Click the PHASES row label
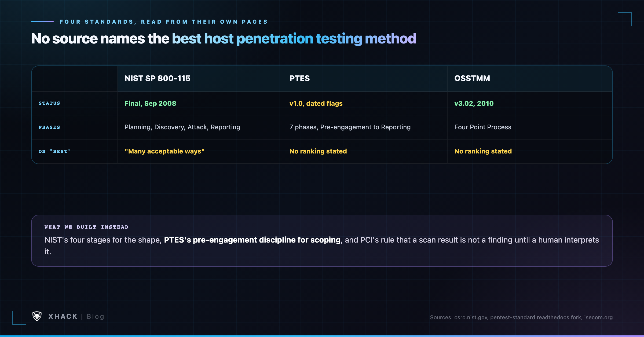The image size is (644, 337). pyautogui.click(x=49, y=127)
